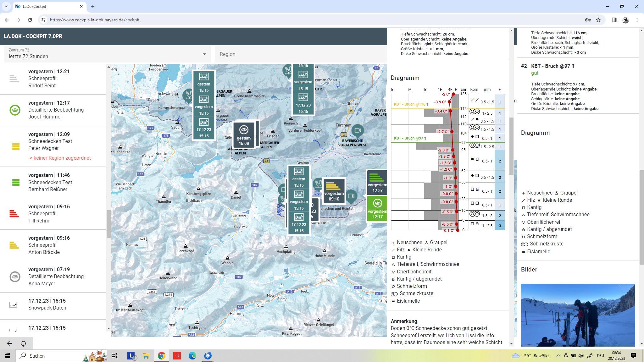644x362 pixels.
Task: Click '-> keiner Region zugeordnet' text
Action: coord(59,158)
